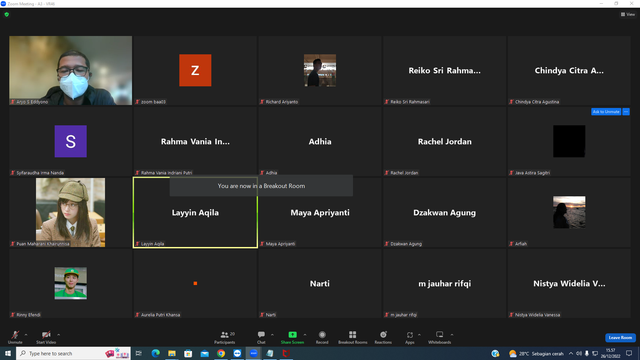Expand arrow beside Whiteboards

pyautogui.click(x=452, y=335)
